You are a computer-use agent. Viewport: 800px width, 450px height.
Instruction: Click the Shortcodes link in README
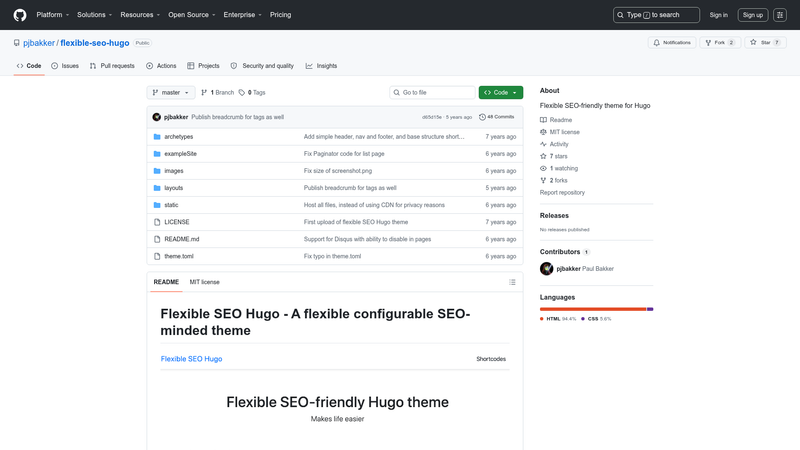tap(491, 359)
